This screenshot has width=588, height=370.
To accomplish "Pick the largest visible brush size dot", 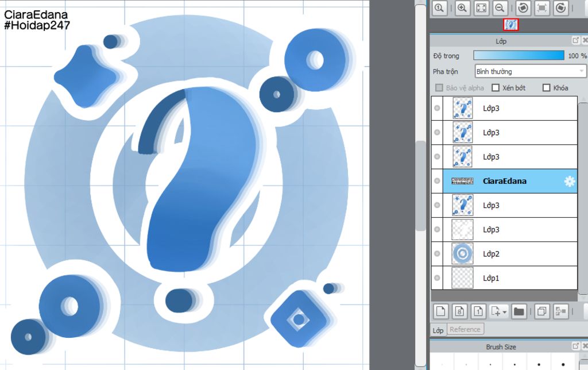I will click(563, 364).
